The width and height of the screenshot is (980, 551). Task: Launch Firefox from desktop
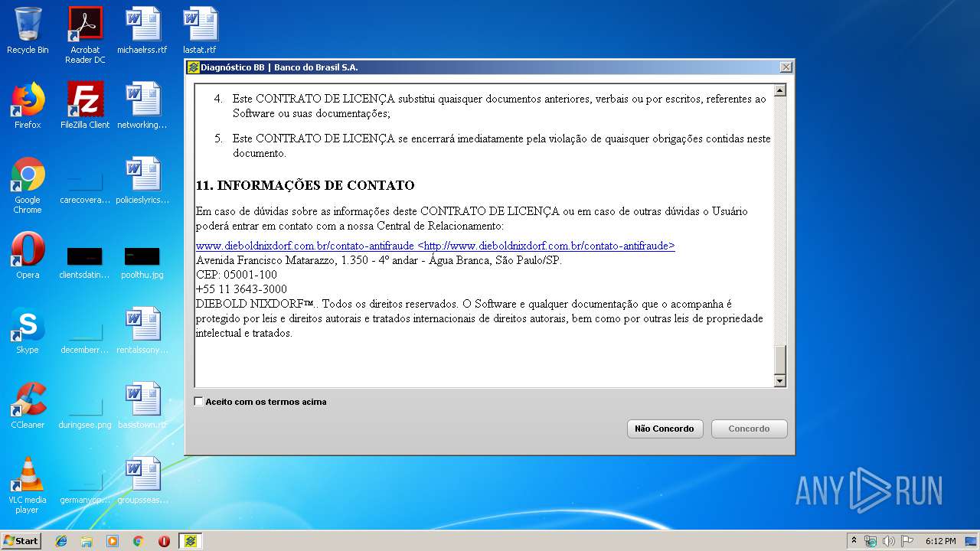(x=28, y=106)
